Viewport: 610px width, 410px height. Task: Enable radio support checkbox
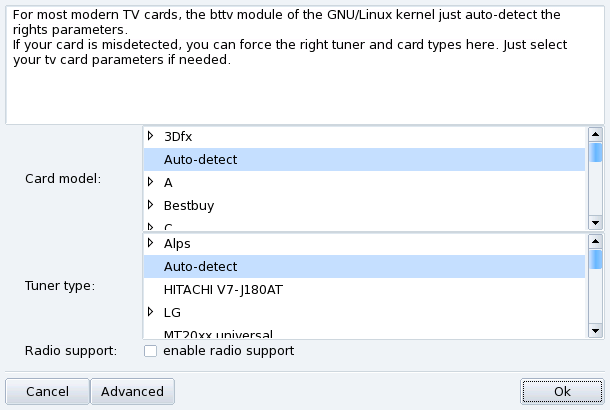(x=151, y=351)
